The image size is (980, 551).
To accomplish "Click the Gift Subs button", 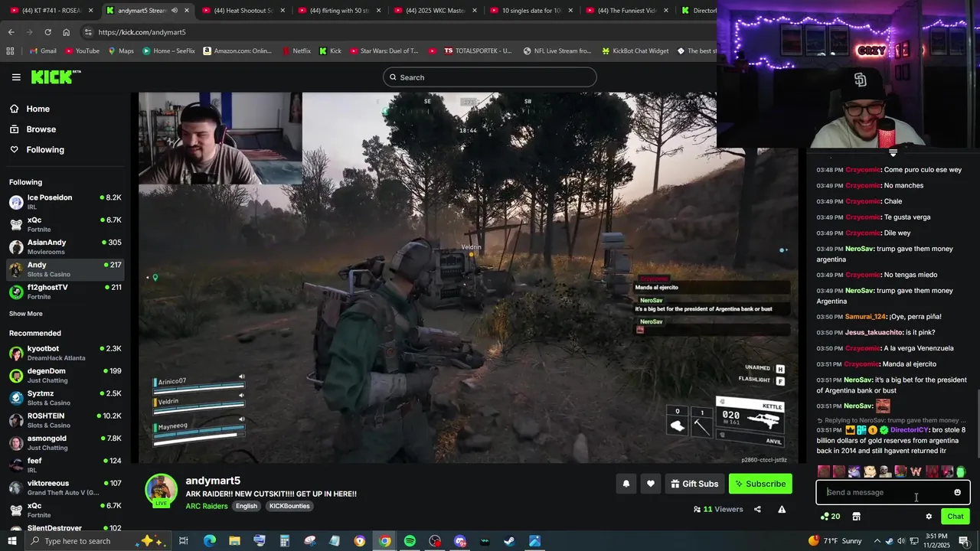I will [694, 484].
